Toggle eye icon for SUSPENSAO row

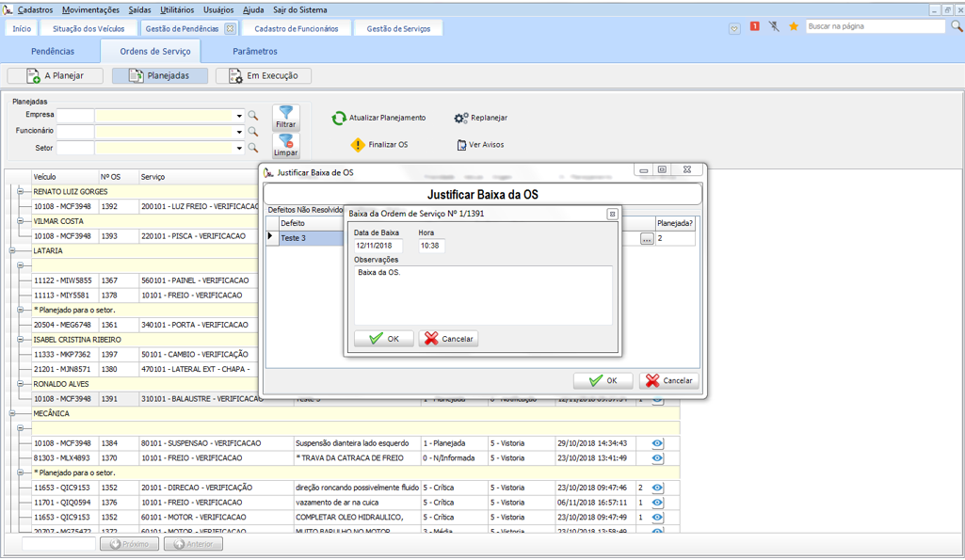(657, 443)
